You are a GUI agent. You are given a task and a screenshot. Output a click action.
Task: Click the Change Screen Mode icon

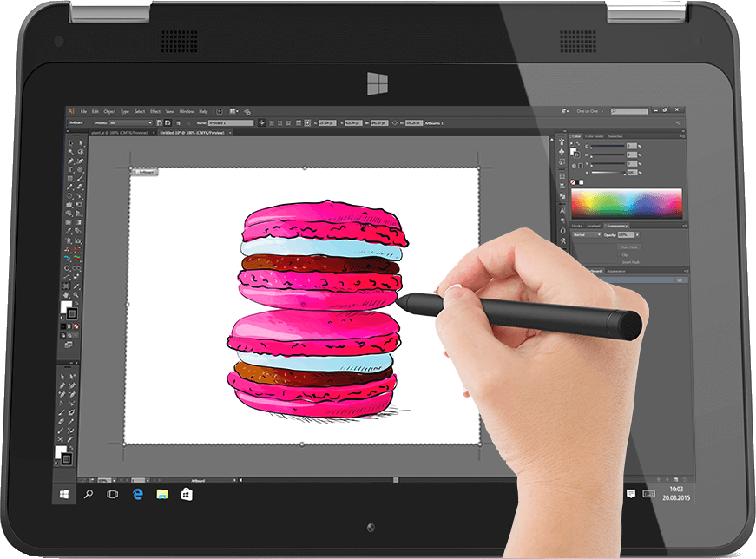(69, 345)
